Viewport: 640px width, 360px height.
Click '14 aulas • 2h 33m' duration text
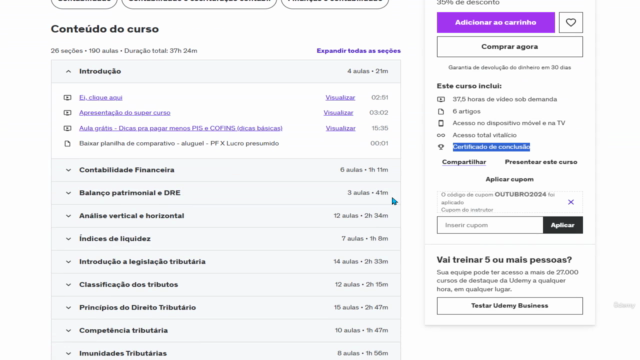point(361,261)
